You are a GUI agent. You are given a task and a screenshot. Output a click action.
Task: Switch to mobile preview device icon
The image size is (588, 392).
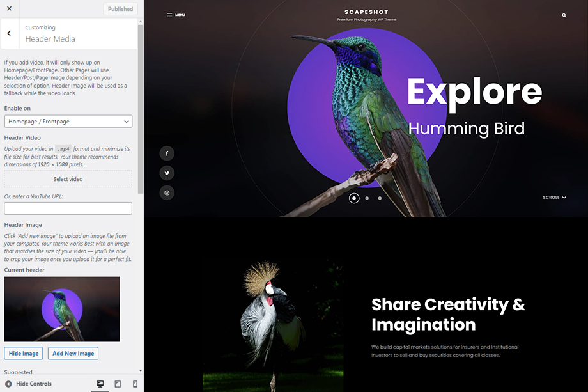click(x=135, y=384)
